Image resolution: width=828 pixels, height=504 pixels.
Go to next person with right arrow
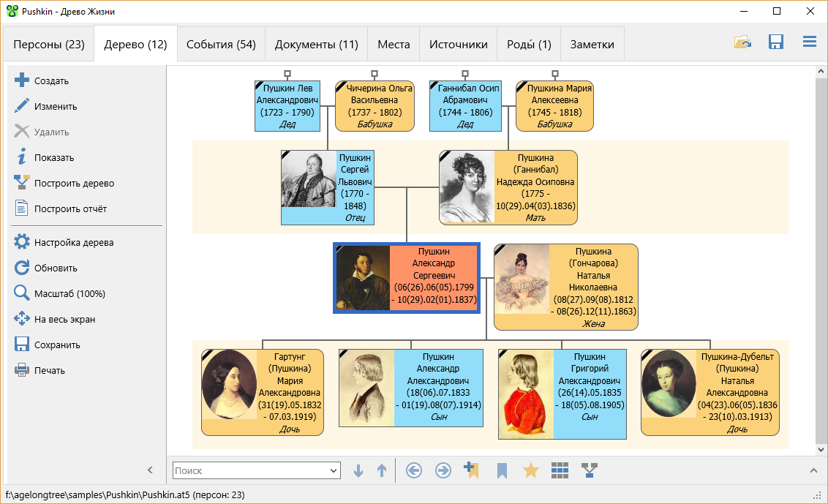pos(443,470)
